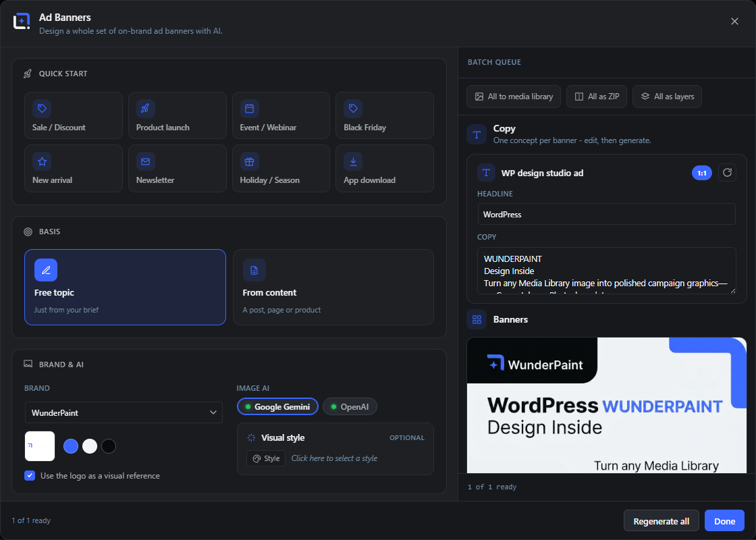Choose the New arrival label

click(52, 180)
